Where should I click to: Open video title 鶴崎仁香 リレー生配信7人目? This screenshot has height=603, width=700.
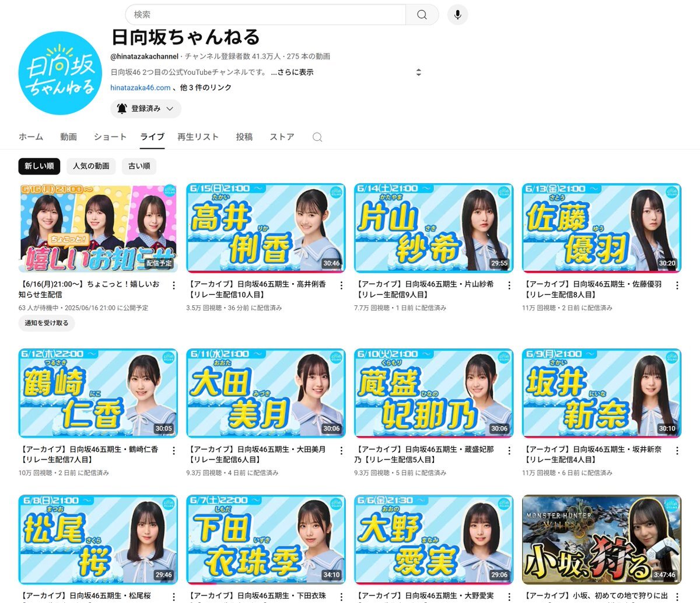(88, 455)
